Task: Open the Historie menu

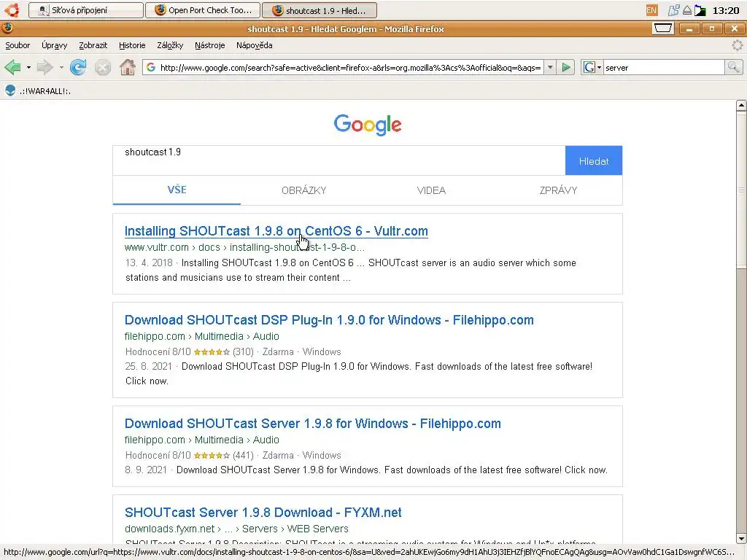Action: tap(132, 45)
